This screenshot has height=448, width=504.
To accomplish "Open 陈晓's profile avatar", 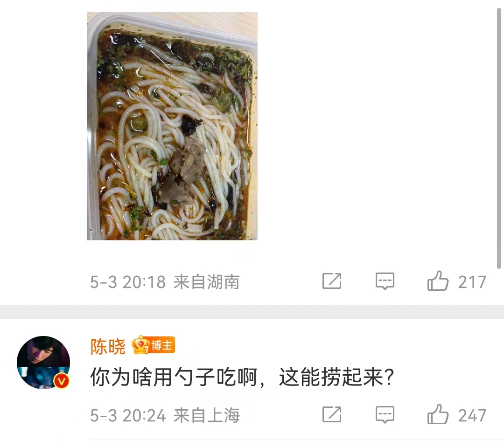I will coord(43,363).
